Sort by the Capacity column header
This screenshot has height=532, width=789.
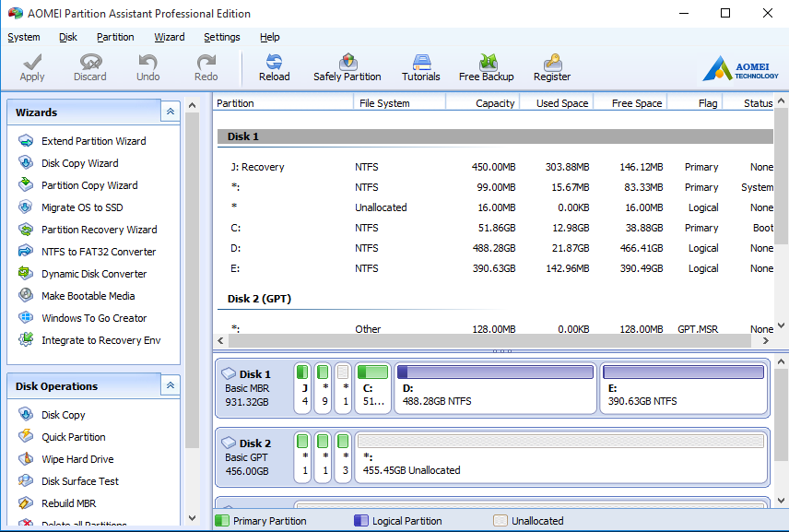tap(494, 103)
